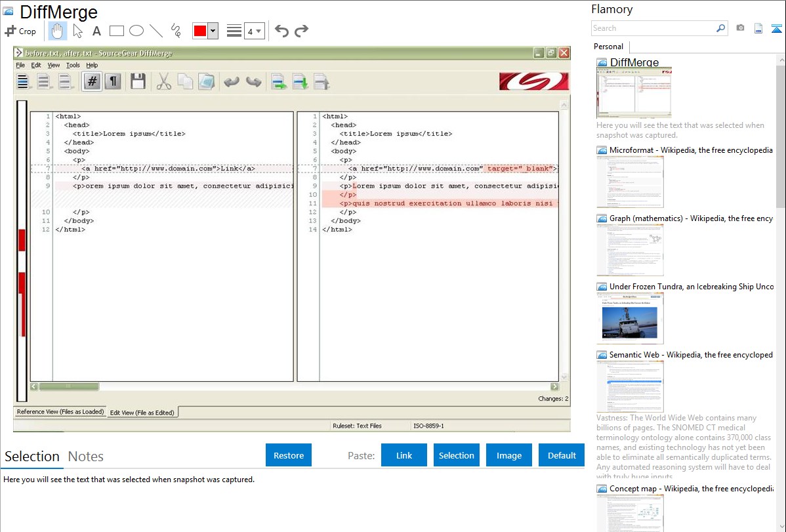Click the Paste Link button
The width and height of the screenshot is (786, 532).
click(404, 455)
